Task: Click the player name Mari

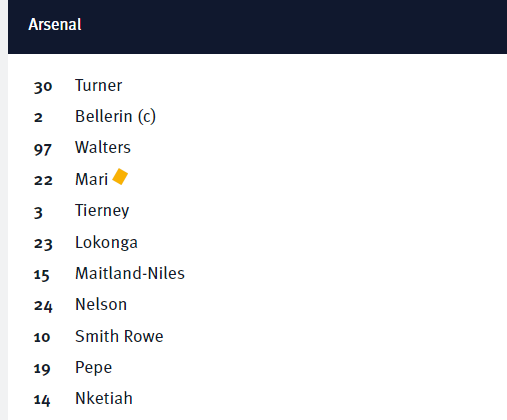Action: [91, 179]
